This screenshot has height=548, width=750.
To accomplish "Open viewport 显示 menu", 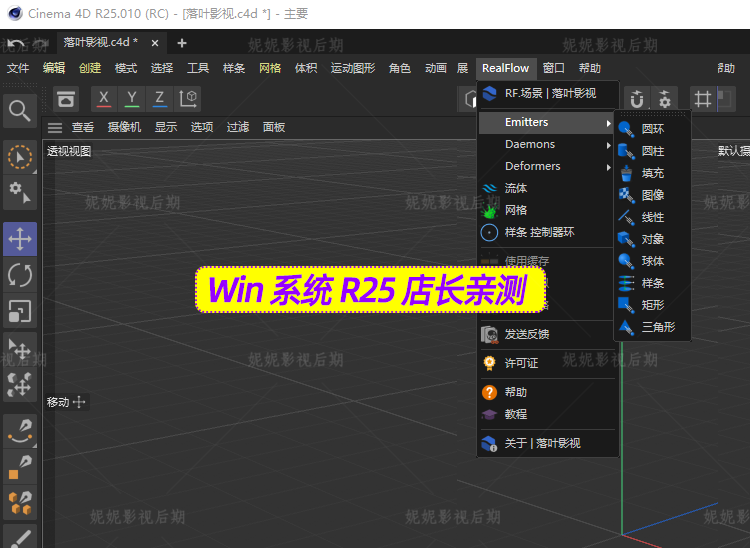I will 166,127.
